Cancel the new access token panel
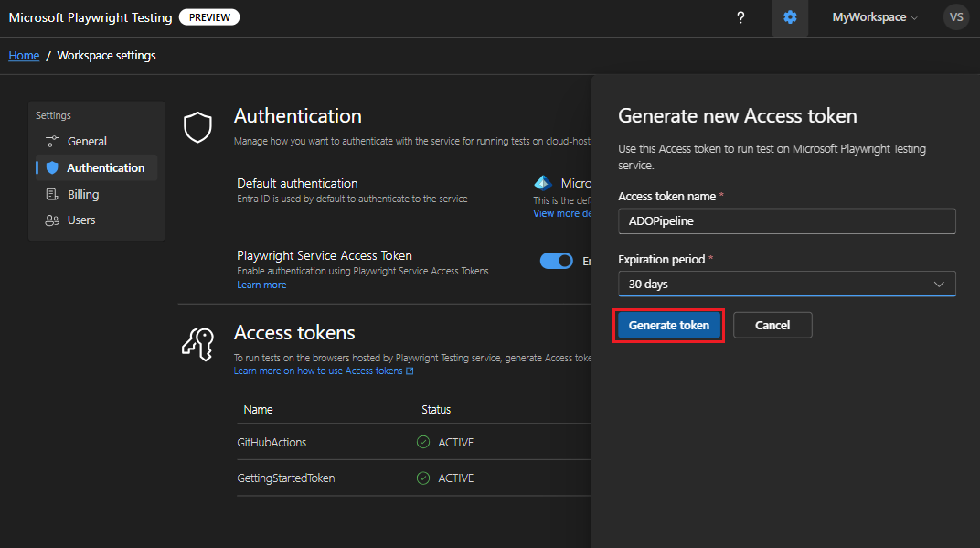This screenshot has height=548, width=980. pos(772,326)
